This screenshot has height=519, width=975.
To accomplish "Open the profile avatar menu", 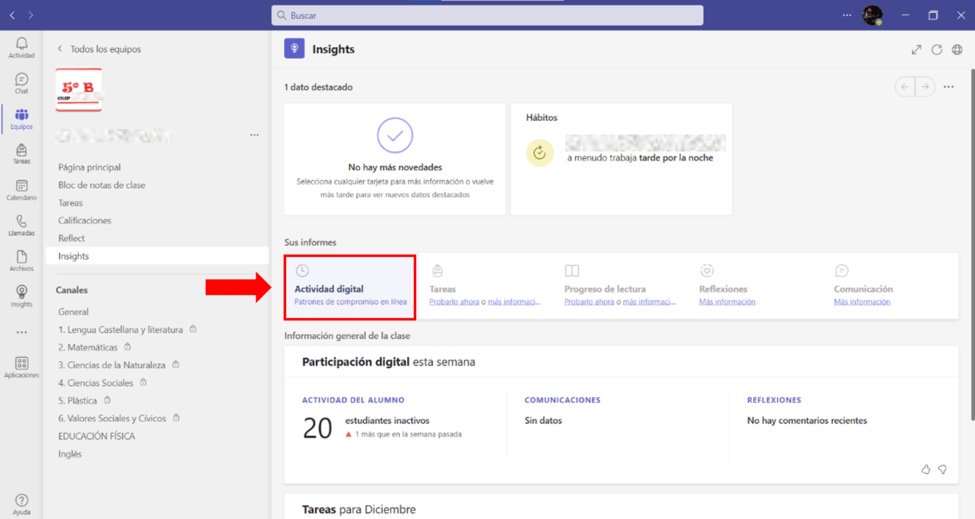I will click(872, 15).
